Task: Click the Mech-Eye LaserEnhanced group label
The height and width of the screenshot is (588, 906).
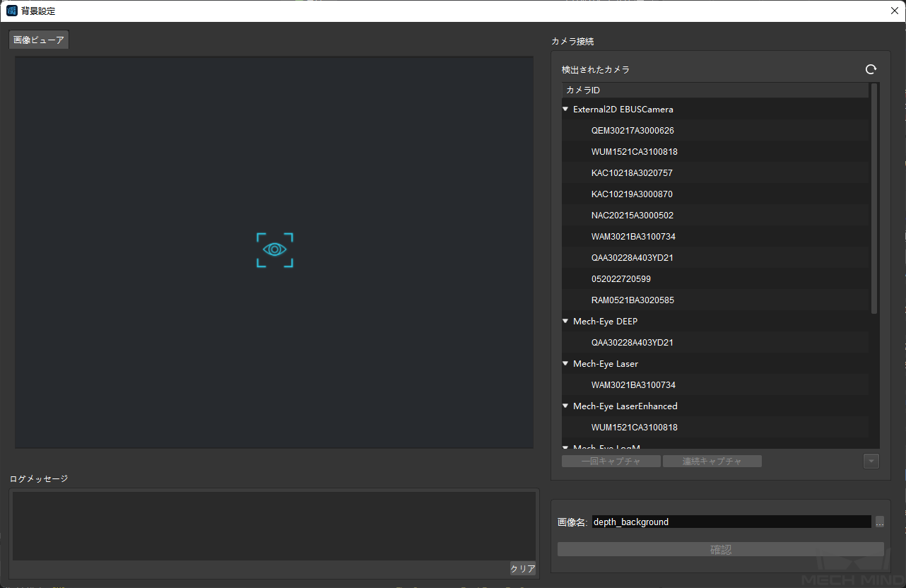Action: point(625,406)
